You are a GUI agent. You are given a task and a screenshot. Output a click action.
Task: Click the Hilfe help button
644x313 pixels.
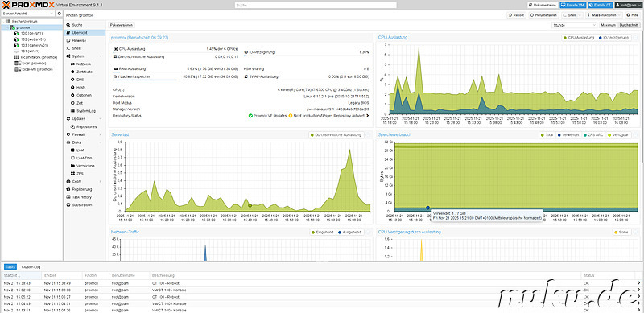point(633,15)
